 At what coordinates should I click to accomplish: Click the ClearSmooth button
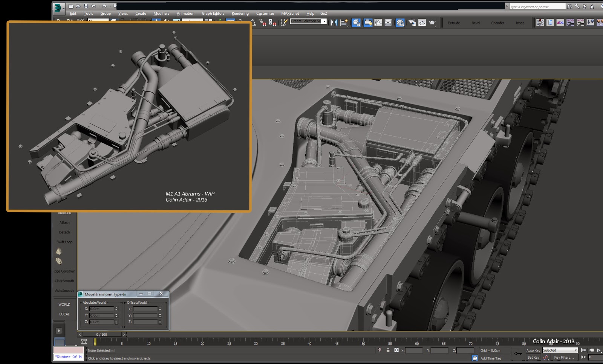coord(64,281)
